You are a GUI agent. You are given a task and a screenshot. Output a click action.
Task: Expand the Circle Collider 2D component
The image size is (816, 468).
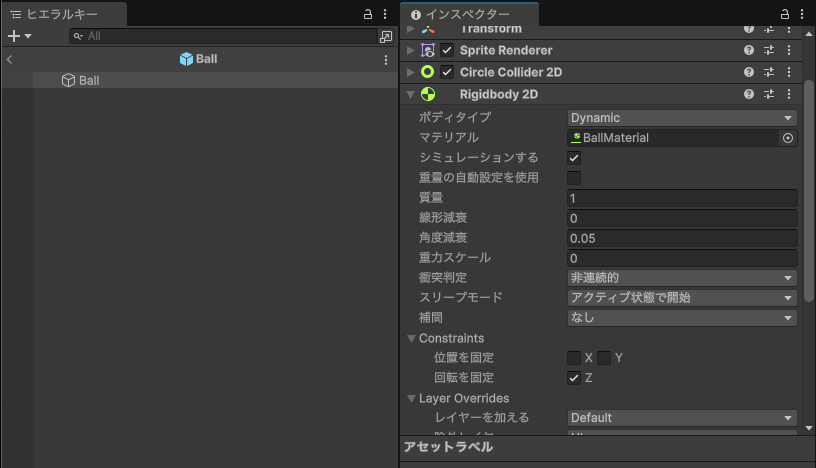(411, 72)
